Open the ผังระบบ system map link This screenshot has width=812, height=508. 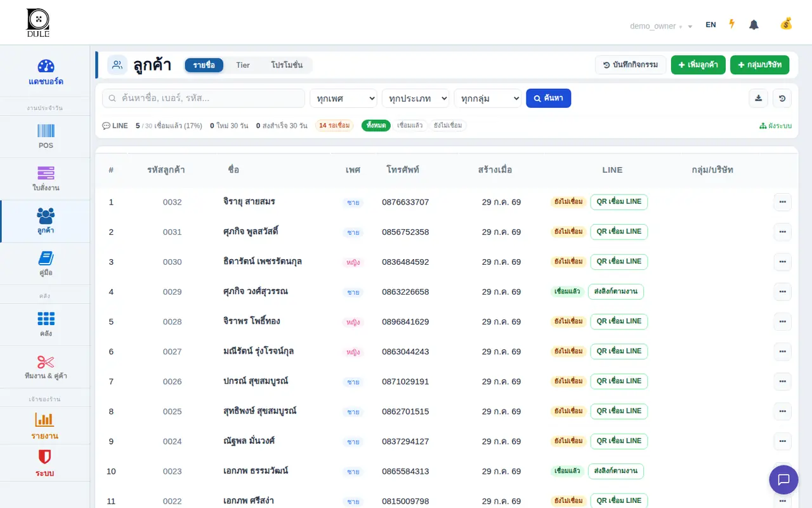pyautogui.click(x=775, y=126)
